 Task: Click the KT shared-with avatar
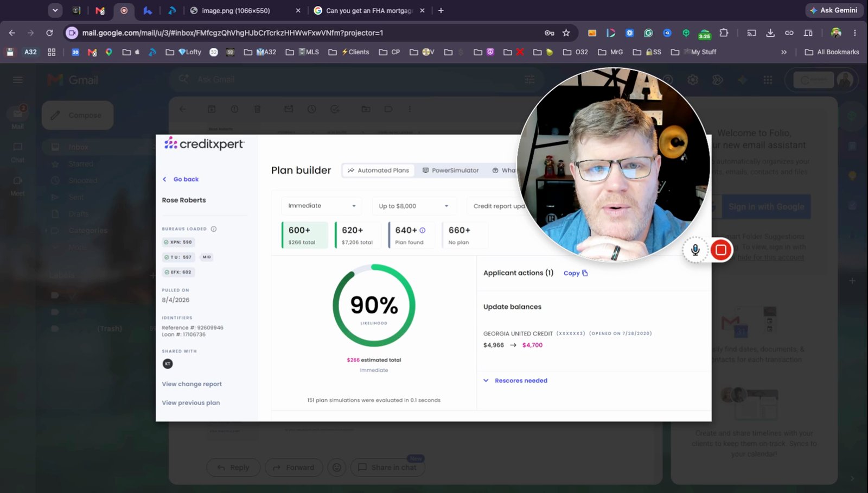[x=168, y=364]
